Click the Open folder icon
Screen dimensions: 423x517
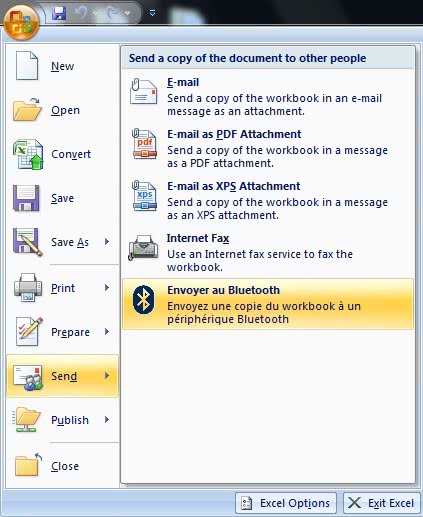(27, 110)
